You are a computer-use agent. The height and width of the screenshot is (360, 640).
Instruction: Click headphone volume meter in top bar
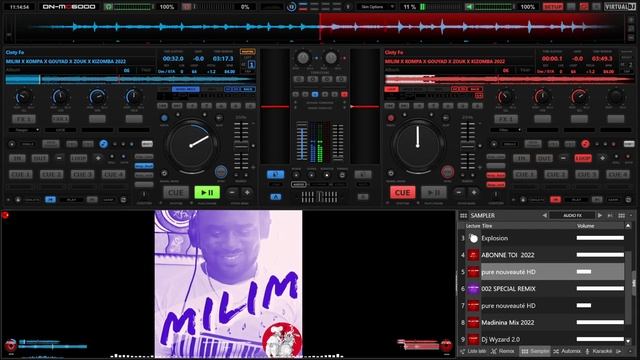(133, 7)
